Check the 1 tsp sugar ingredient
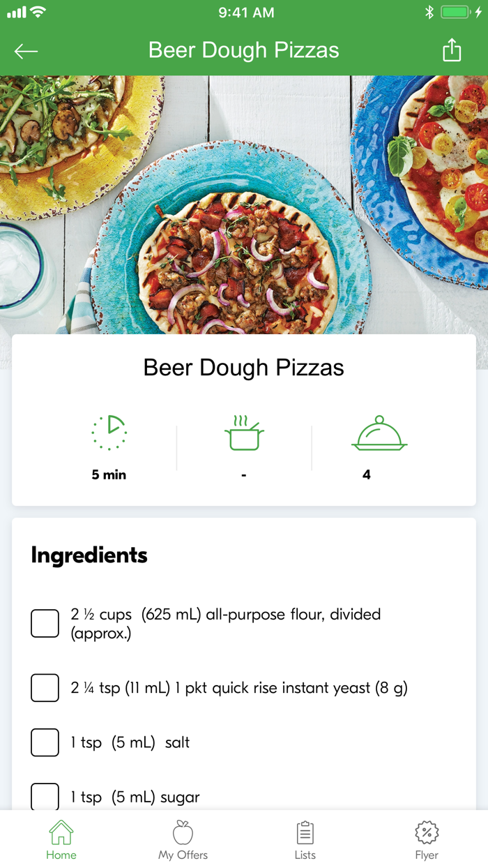488x868 pixels. click(x=45, y=796)
